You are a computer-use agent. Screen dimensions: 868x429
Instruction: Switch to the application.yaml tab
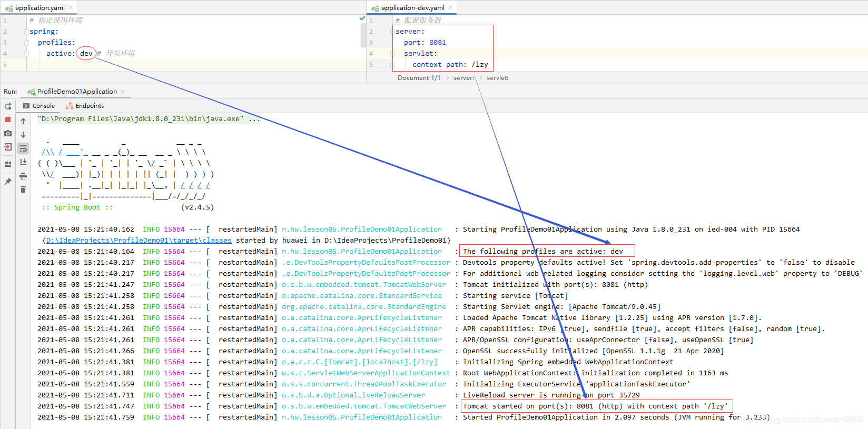click(40, 7)
